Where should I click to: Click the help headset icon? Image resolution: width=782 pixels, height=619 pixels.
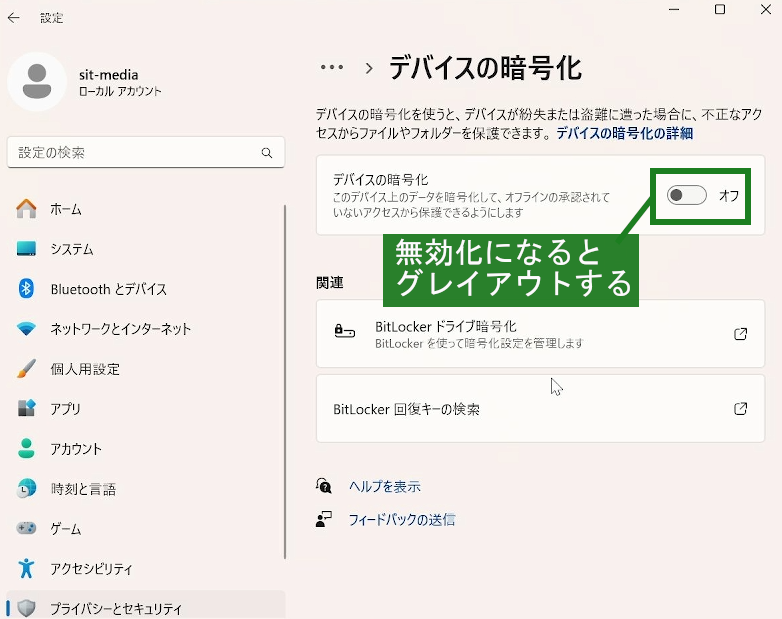(324, 485)
